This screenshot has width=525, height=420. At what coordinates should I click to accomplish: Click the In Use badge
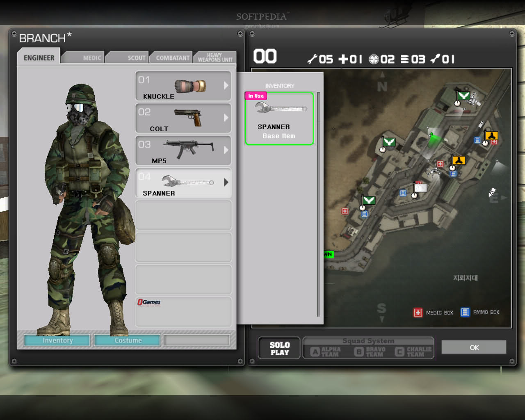pos(256,96)
